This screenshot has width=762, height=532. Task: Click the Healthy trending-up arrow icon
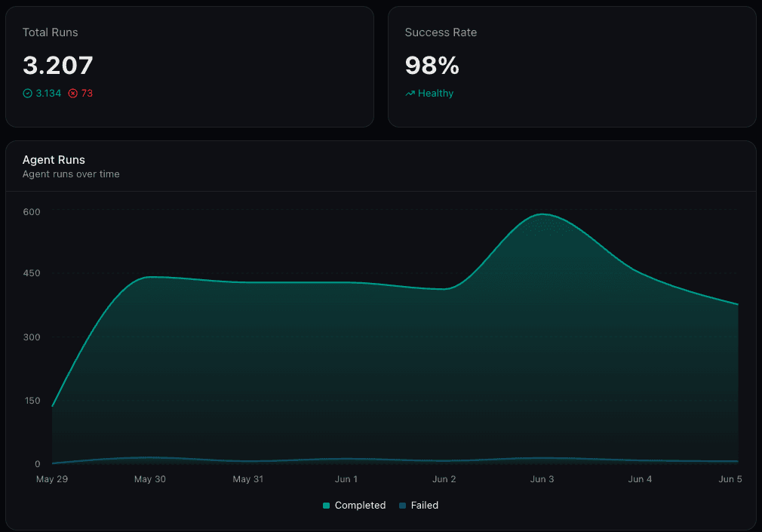(410, 94)
